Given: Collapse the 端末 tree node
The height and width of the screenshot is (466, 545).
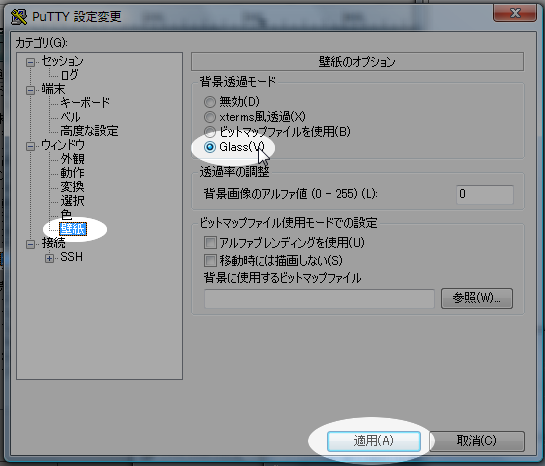Looking at the screenshot, I should [30, 90].
